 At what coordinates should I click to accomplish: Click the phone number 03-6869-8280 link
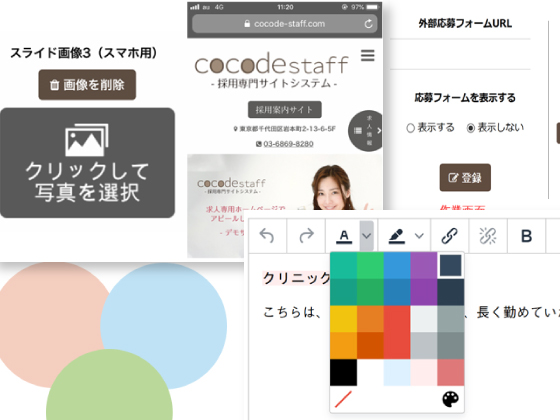288,144
